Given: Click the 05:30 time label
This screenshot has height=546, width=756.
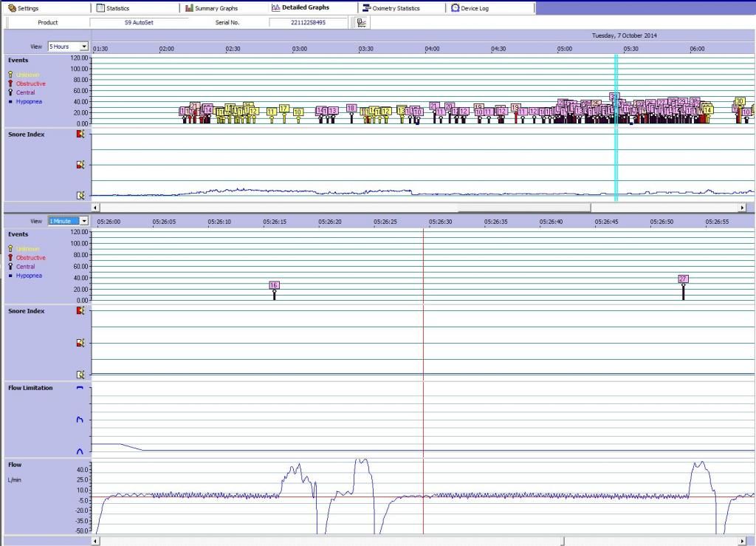Looking at the screenshot, I should [630, 49].
